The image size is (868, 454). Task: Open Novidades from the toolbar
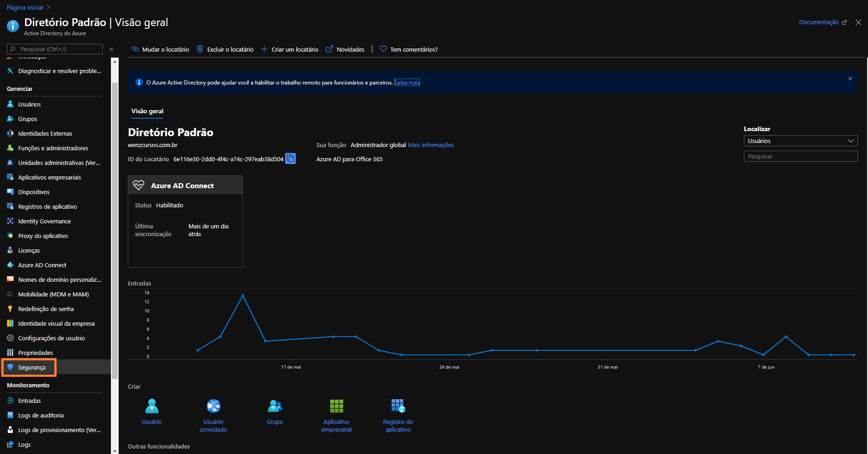(345, 49)
